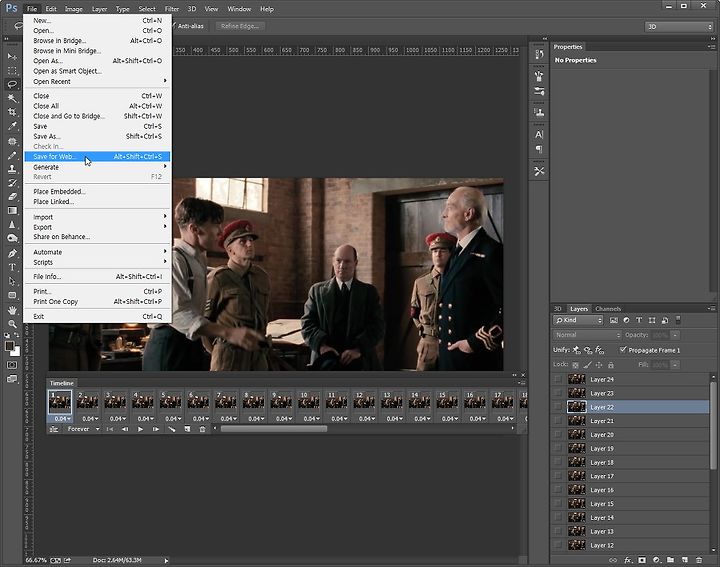Viewport: 720px width, 567px height.
Task: Toggle visibility of Layer 22
Action: pos(557,407)
